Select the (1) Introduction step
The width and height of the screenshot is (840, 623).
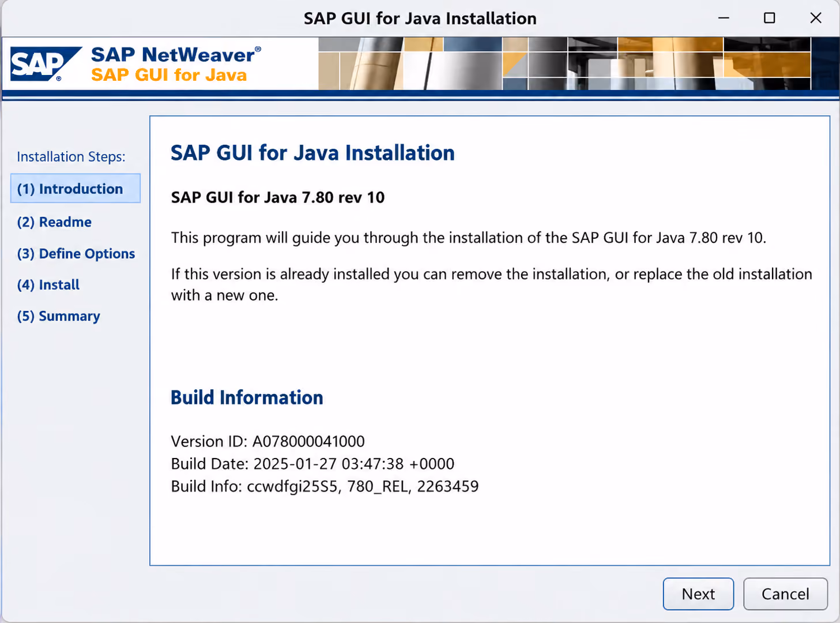point(76,189)
